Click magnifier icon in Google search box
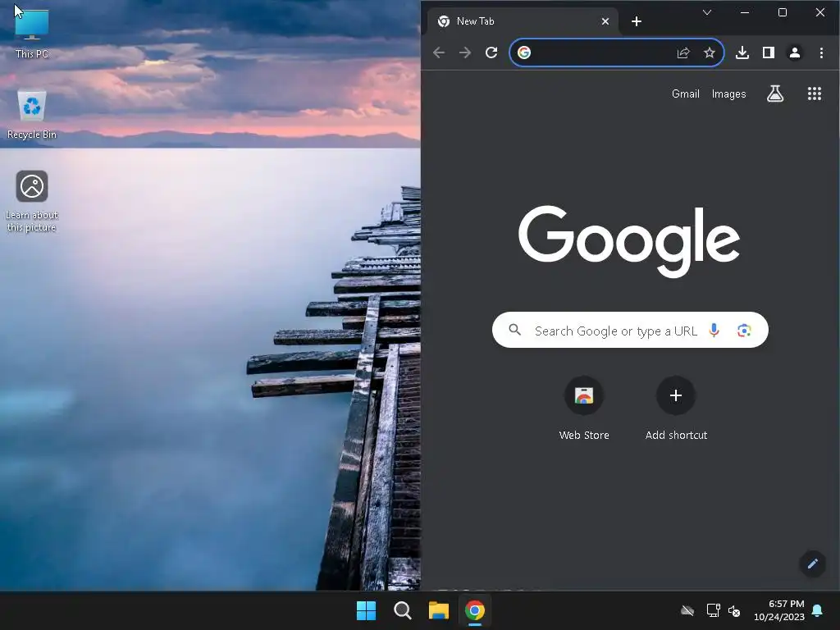Image resolution: width=840 pixels, height=630 pixels. pos(515,330)
